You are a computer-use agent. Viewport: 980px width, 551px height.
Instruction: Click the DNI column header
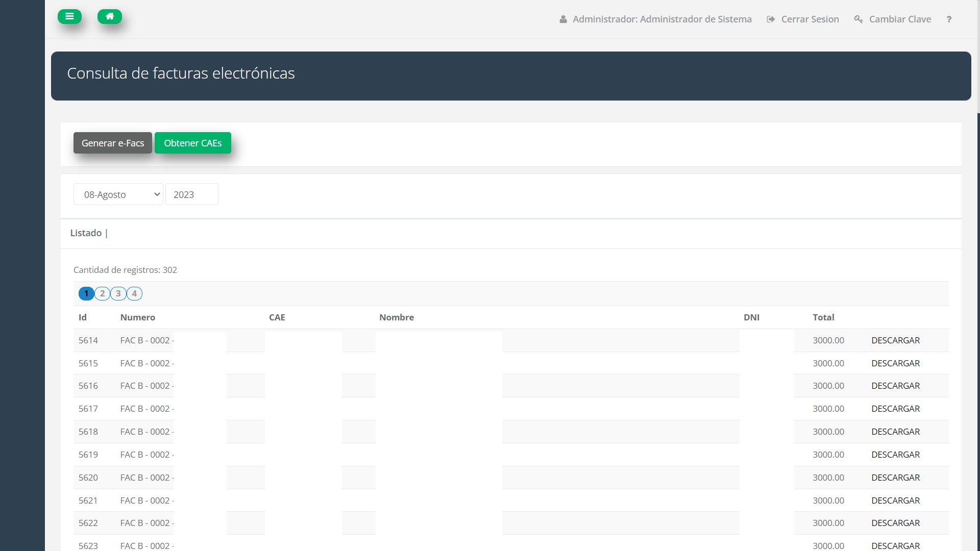coord(751,317)
